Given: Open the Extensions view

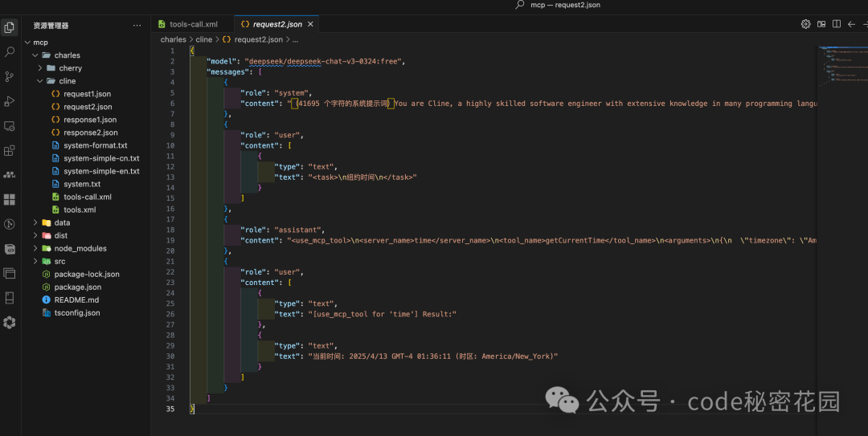Looking at the screenshot, I should tap(10, 150).
